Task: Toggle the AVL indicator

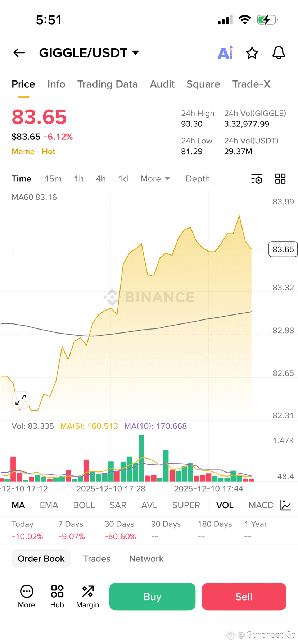Action: click(149, 505)
